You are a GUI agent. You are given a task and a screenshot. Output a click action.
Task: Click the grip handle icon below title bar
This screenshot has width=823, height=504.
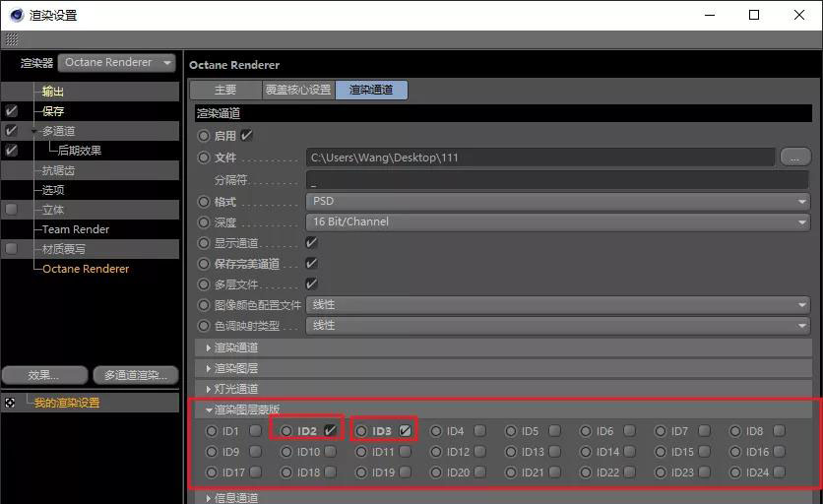(x=12, y=39)
